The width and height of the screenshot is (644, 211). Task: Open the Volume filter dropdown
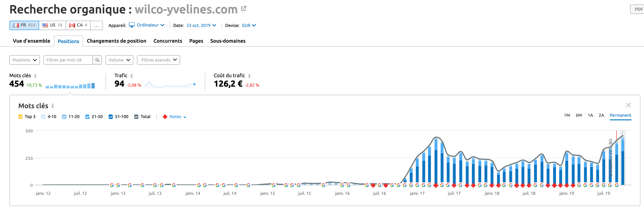(119, 60)
